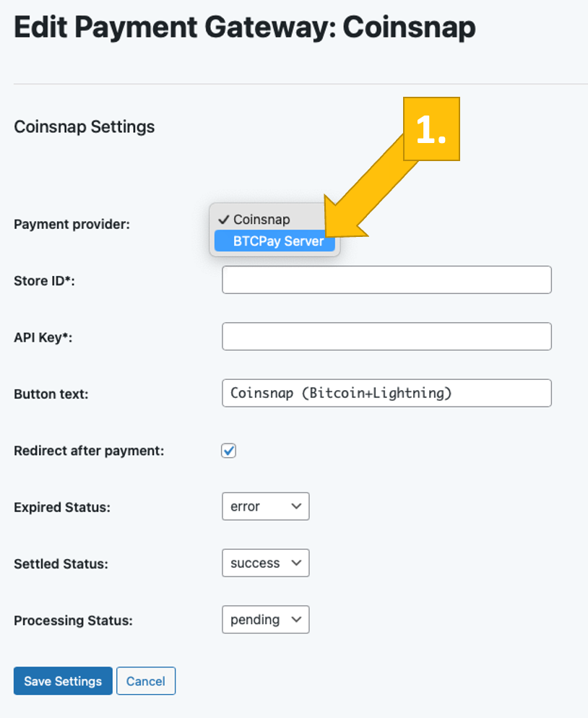Viewport: 588px width, 718px height.
Task: Expand the Settled Status dropdown
Action: (265, 563)
